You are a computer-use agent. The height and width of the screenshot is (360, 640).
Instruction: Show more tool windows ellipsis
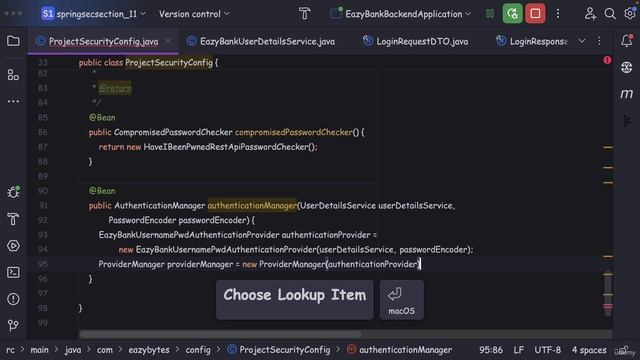point(13,101)
